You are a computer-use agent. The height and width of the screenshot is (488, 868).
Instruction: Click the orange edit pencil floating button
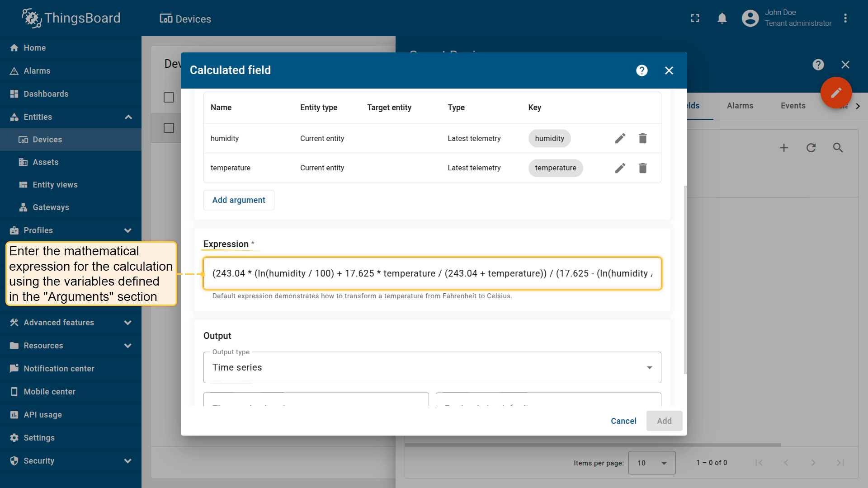[x=836, y=93]
